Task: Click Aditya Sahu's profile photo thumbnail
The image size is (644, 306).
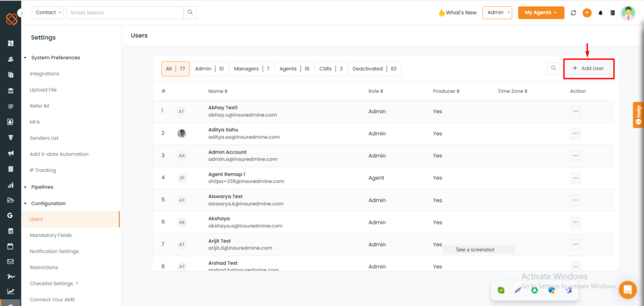Action: tap(182, 133)
